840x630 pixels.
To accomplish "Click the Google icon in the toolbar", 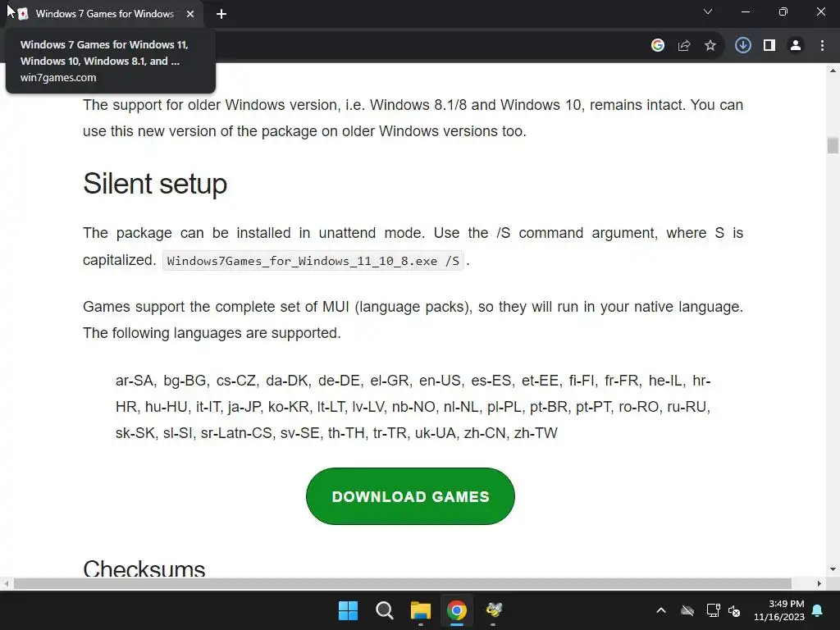I will [x=657, y=46].
